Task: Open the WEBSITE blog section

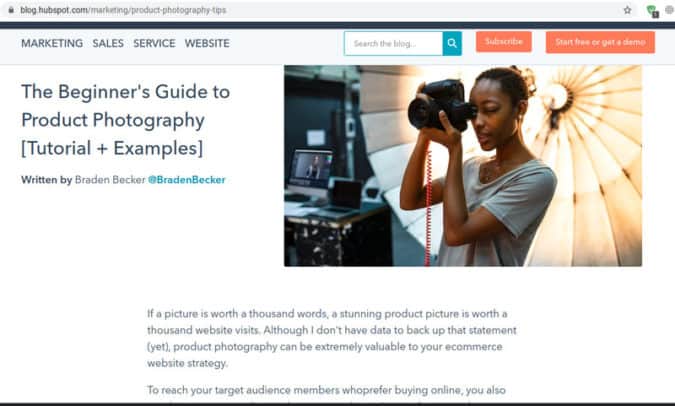Action: [207, 43]
